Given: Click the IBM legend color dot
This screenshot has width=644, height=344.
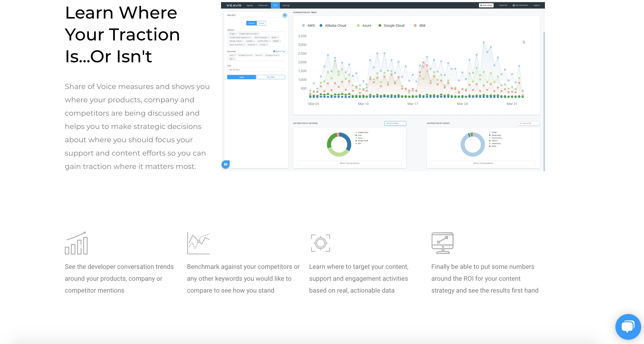Looking at the screenshot, I should tap(415, 25).
